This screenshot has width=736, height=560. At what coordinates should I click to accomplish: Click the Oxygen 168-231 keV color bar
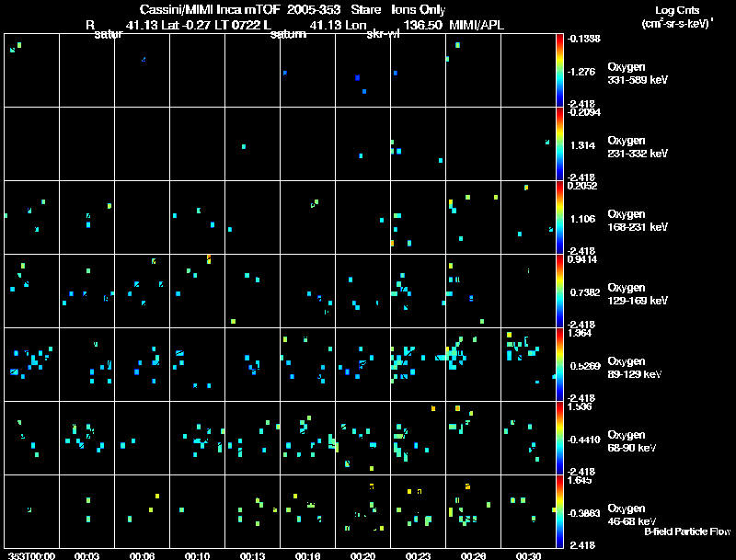(559, 218)
